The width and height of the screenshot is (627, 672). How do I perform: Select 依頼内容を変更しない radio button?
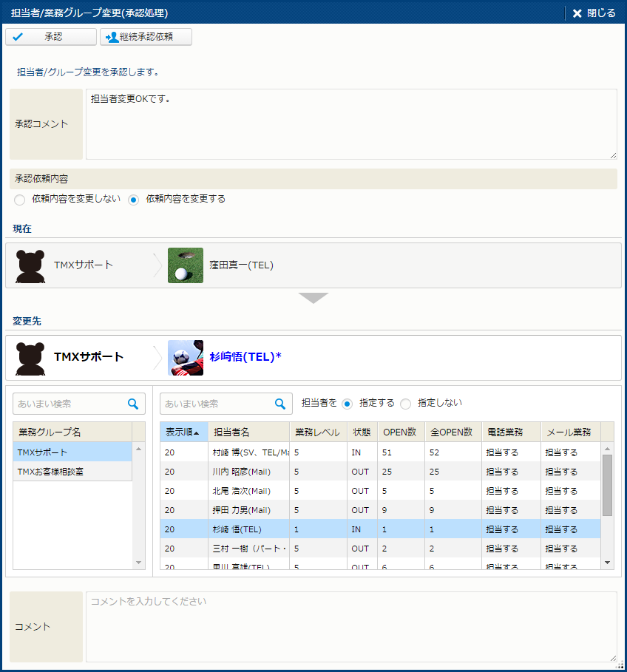(20, 200)
